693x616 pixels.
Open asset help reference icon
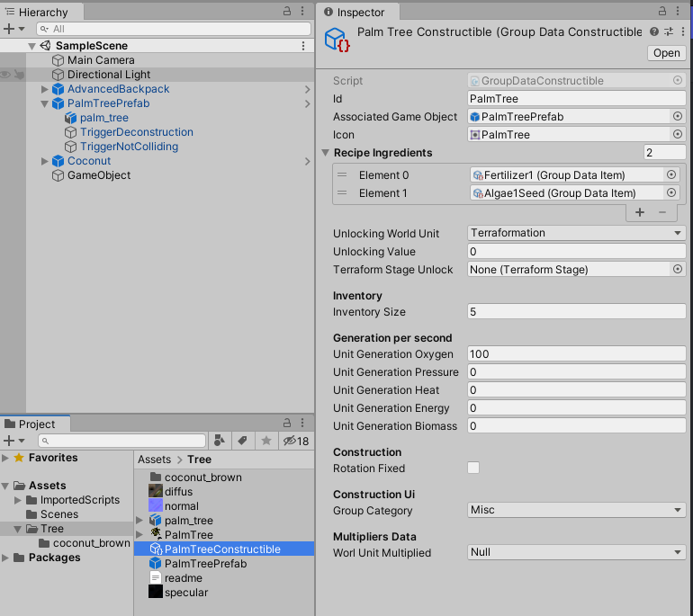click(x=654, y=31)
